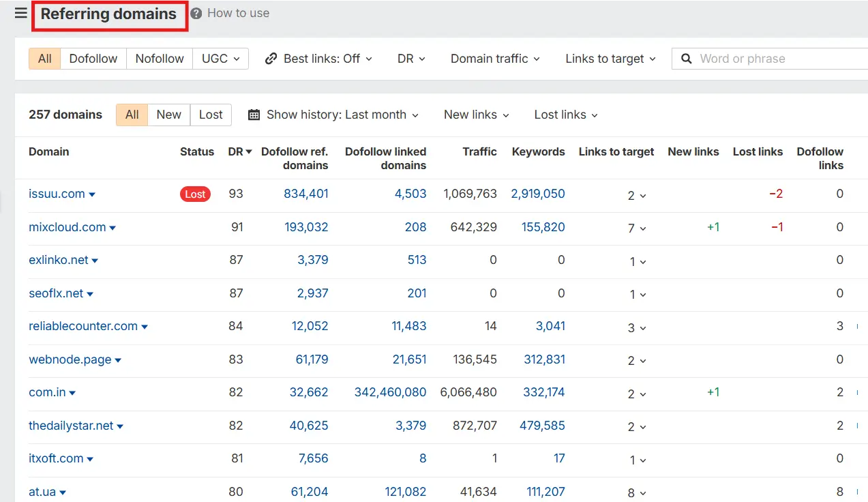Click the Lost status badge for issuu.com

[195, 194]
